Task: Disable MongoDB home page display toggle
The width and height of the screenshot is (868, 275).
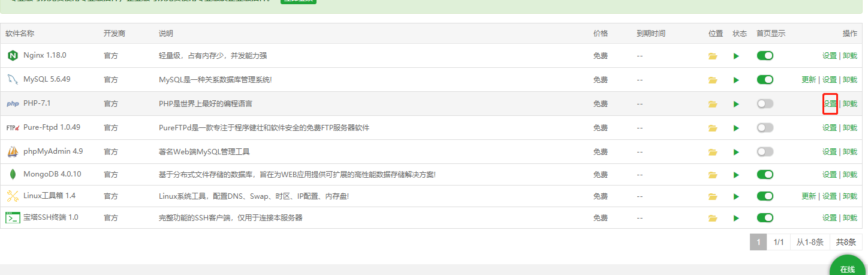Action: (765, 174)
